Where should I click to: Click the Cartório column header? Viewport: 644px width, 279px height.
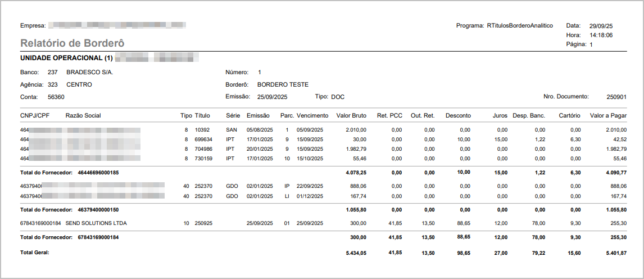click(x=569, y=115)
